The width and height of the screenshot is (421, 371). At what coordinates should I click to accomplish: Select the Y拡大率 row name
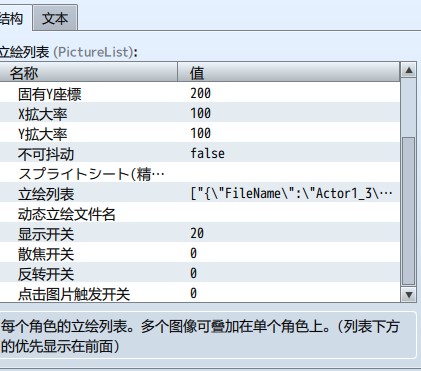(x=43, y=134)
